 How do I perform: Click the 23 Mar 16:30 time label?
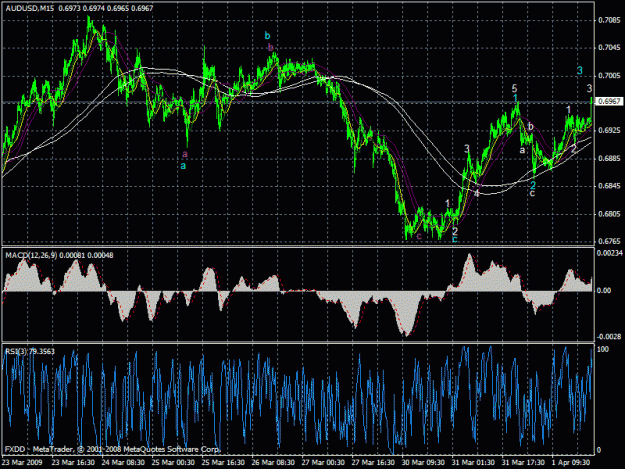pos(73,463)
